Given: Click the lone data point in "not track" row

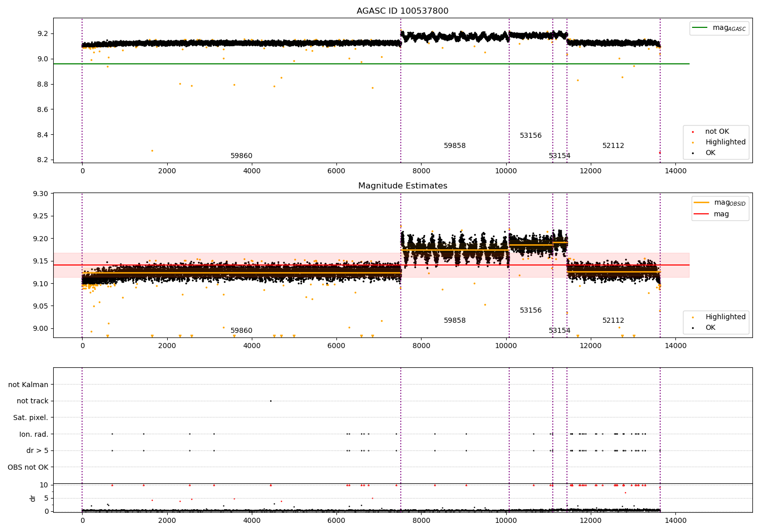Looking at the screenshot, I should click(271, 401).
